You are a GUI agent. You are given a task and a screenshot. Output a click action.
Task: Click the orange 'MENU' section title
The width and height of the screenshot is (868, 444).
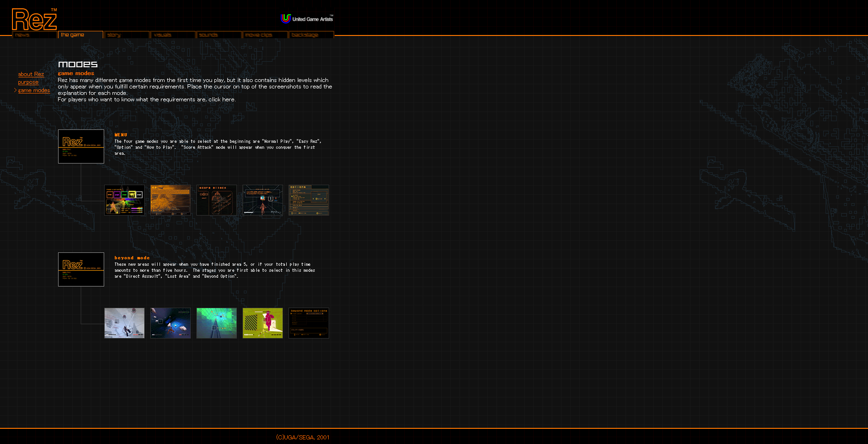coord(121,135)
